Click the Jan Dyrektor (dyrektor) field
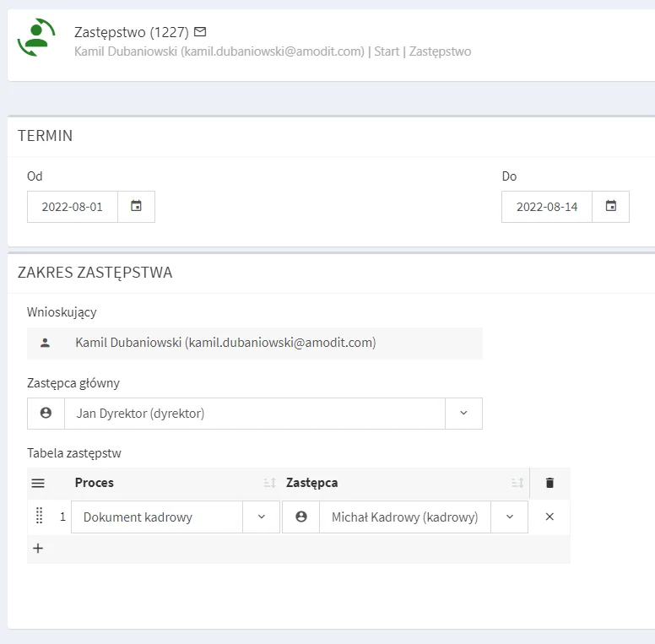The width and height of the screenshot is (655, 644). [255, 413]
